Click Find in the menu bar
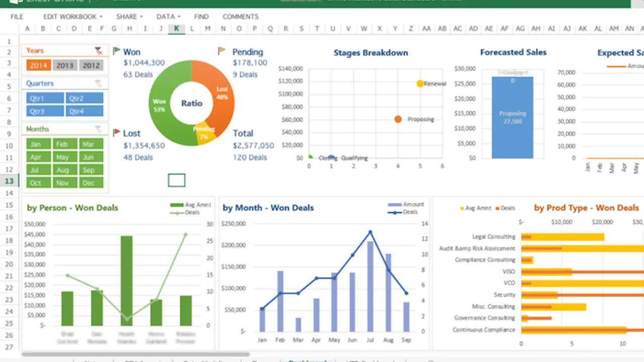The height and width of the screenshot is (362, 644). click(x=201, y=17)
